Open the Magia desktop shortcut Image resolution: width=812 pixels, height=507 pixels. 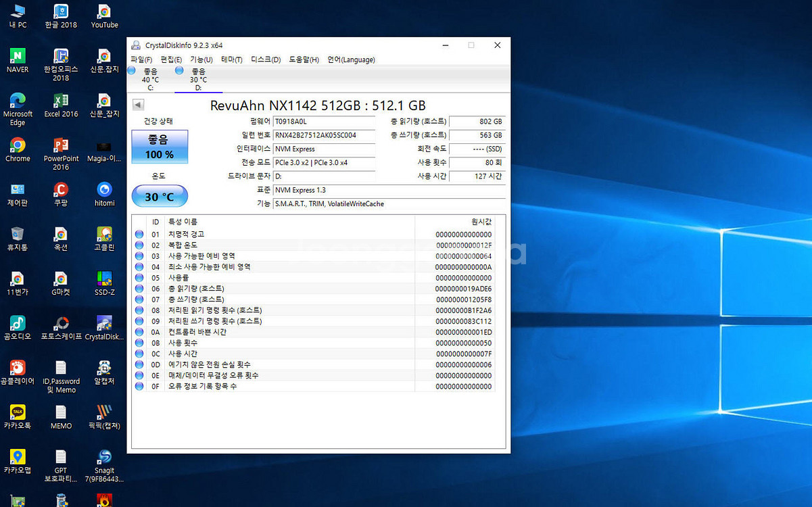pos(104,150)
